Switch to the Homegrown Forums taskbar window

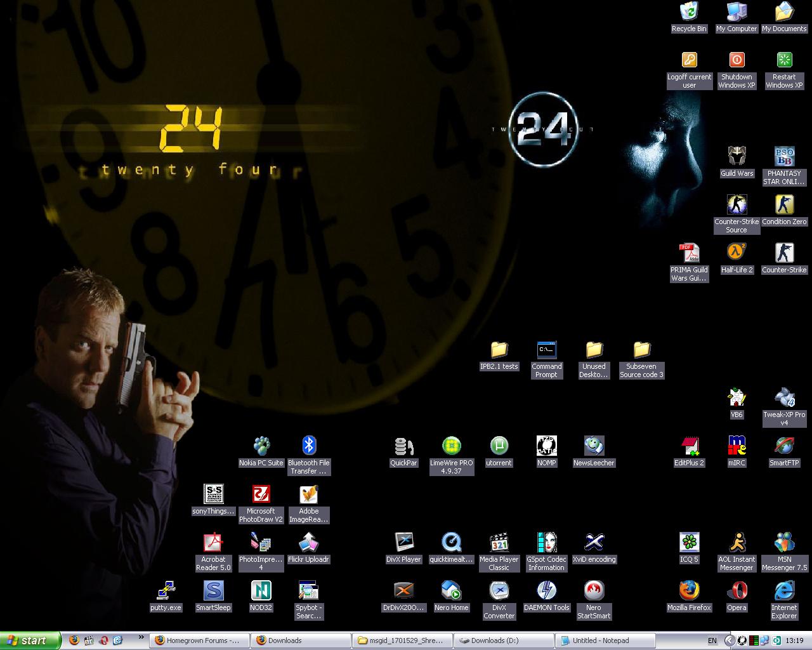tap(199, 640)
